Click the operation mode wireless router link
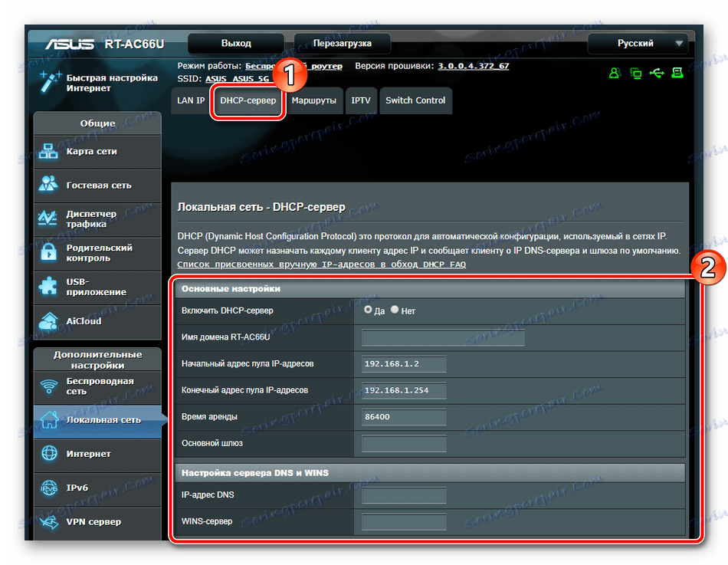Image resolution: width=728 pixels, height=565 pixels. (293, 66)
